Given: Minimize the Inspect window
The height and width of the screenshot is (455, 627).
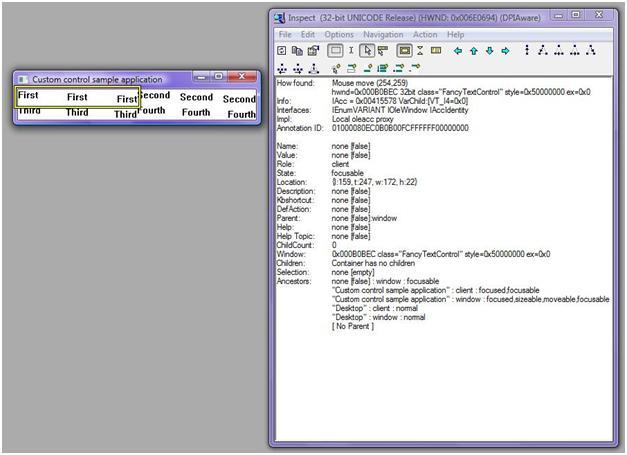Looking at the screenshot, I should point(559,16).
